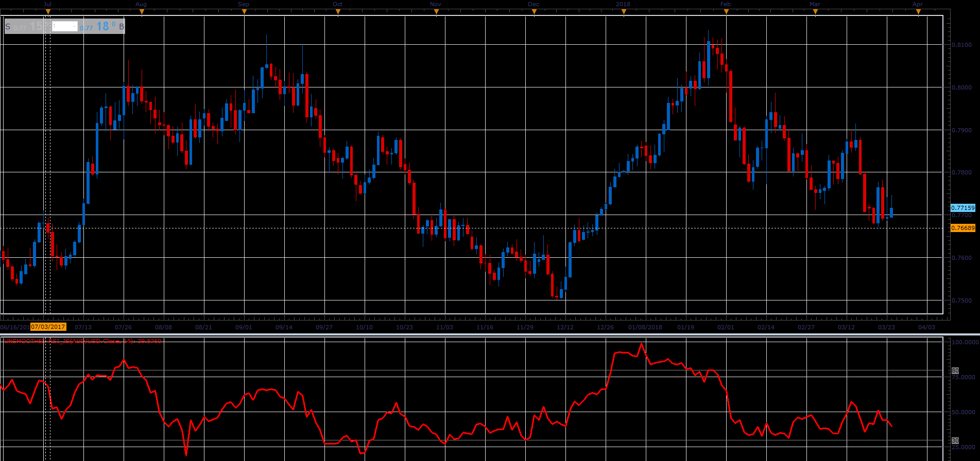Image resolution: width=980 pixels, height=461 pixels.
Task: Click the highlighted 07/03/2017 crosshair date label
Action: pos(48,327)
